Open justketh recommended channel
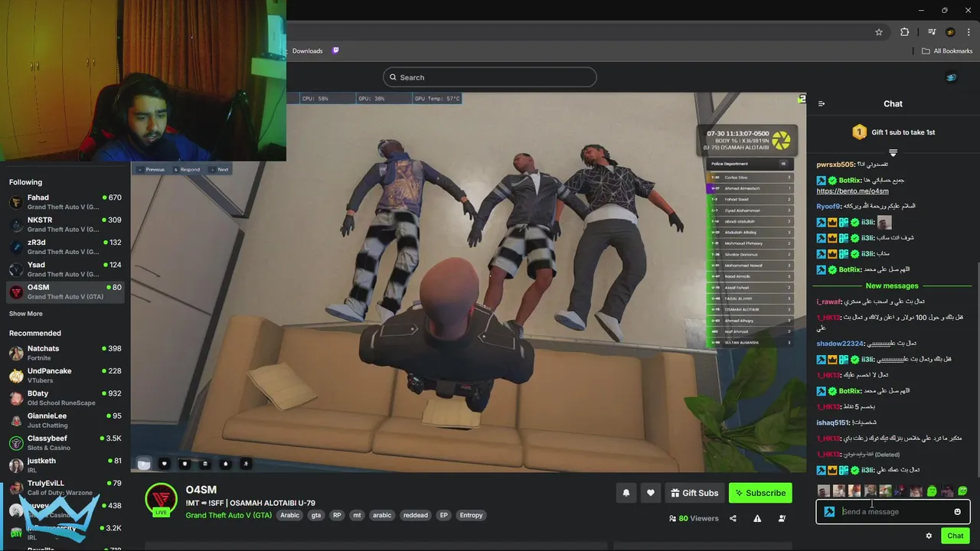Viewport: 980px width, 551px height. pos(65,465)
